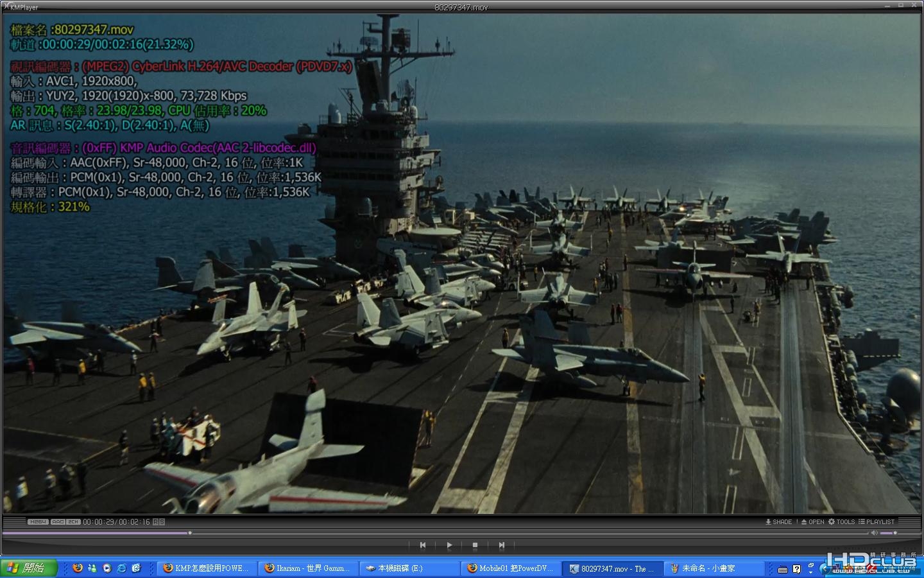Click the elapsed time display 00:00:29
Viewport: 924px width, 578px height.
[x=98, y=521]
